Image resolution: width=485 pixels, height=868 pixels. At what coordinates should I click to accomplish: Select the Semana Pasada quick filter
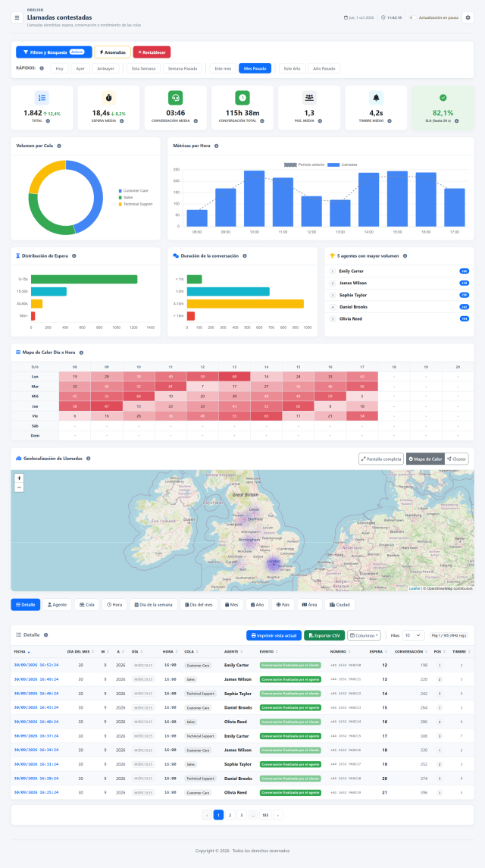coord(183,68)
